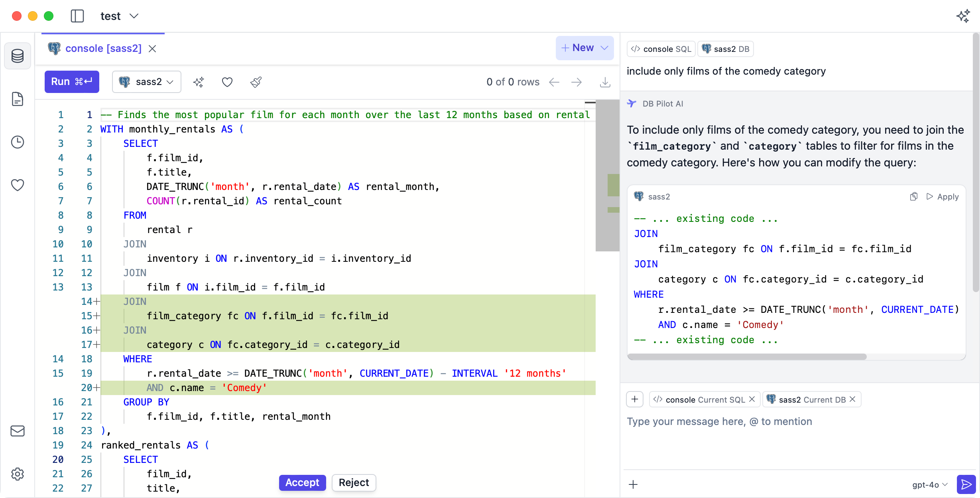
Task: Click the 'AND c.name = 'Comedy'' editor line
Action: (207, 388)
